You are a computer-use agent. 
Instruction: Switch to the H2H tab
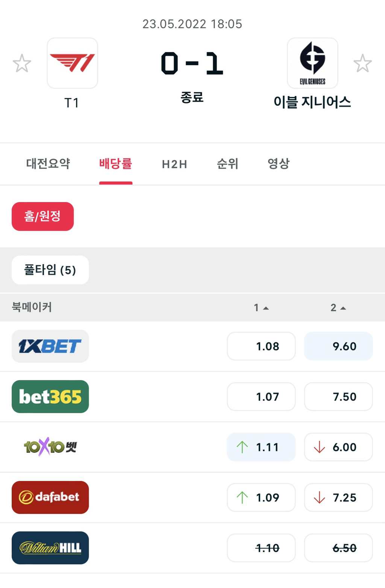pos(174,164)
